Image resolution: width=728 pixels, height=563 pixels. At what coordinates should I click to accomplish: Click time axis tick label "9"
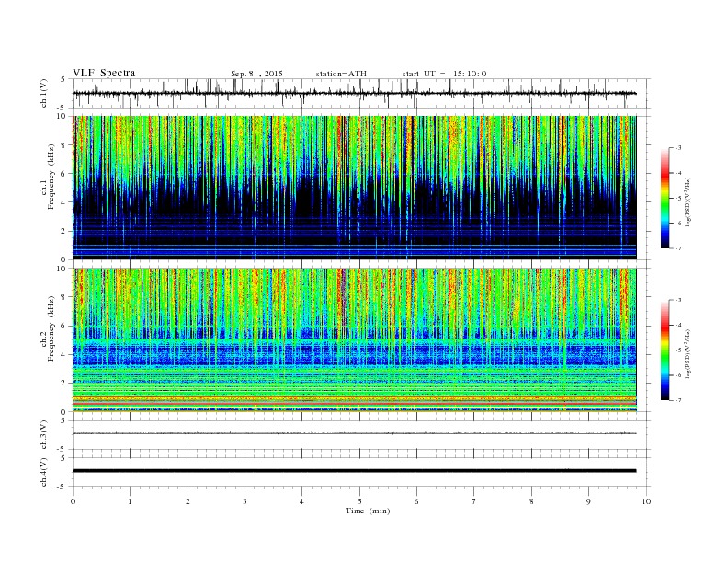[588, 501]
